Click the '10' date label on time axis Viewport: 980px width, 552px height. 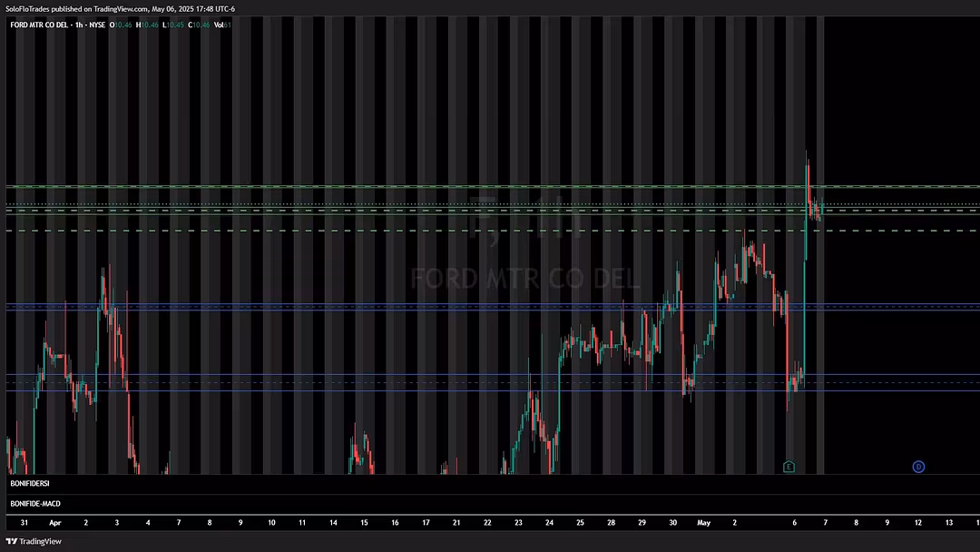(x=271, y=523)
